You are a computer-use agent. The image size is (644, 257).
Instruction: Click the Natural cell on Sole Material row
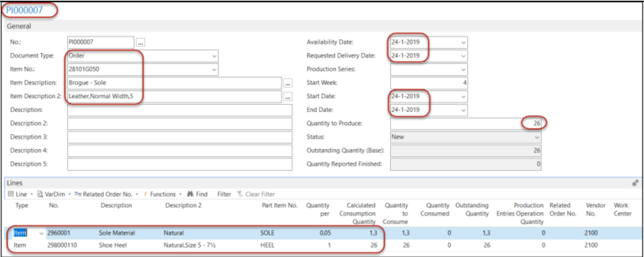click(174, 233)
